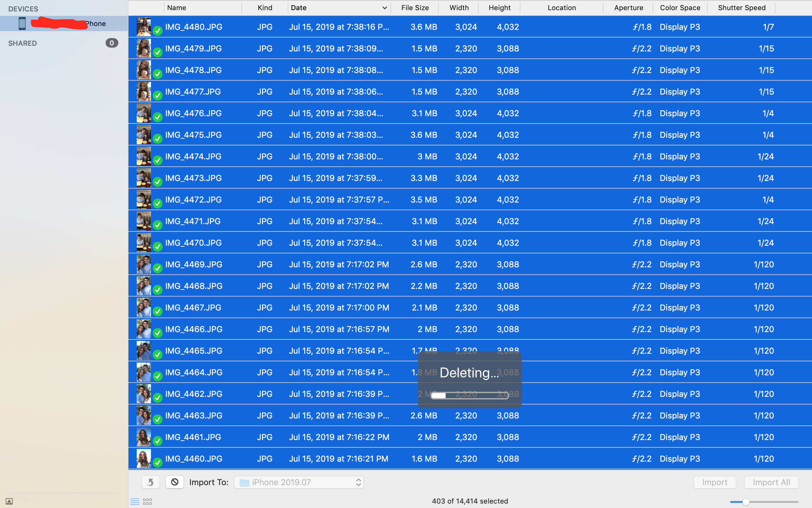Click green checkmark on IMG_4463.JPG
This screenshot has width=812, height=508.
coord(158,419)
